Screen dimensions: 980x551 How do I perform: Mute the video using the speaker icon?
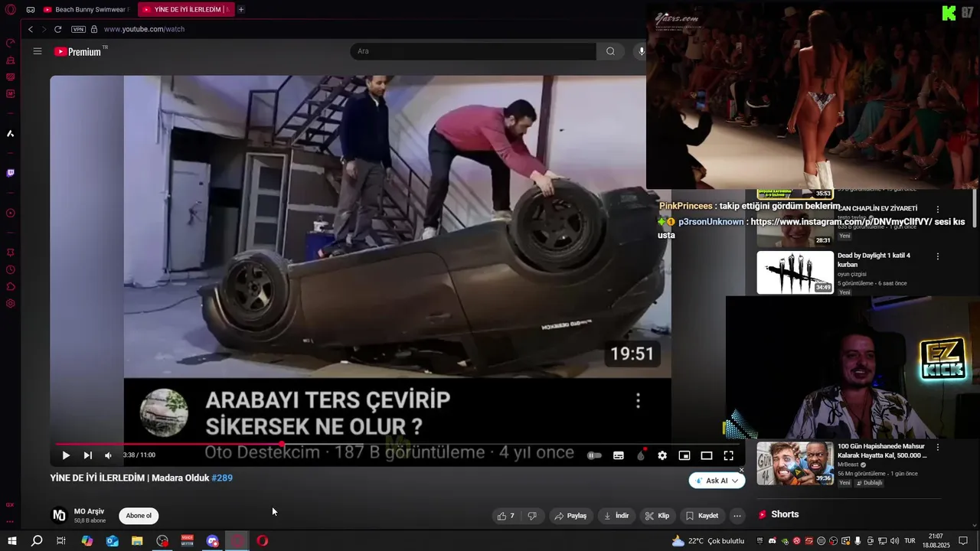(x=108, y=455)
